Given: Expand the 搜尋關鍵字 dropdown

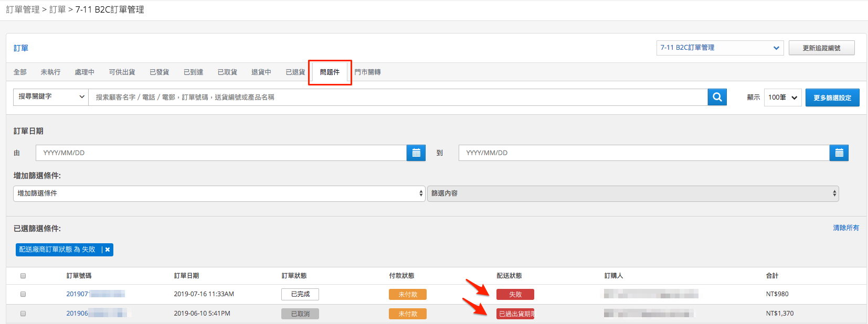Looking at the screenshot, I should click(x=51, y=97).
